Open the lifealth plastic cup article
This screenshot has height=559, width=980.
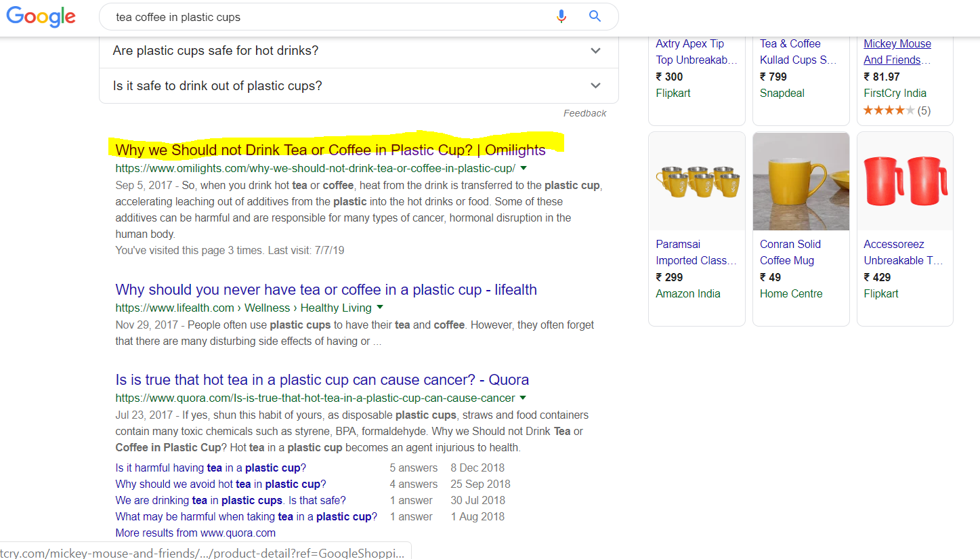326,290
